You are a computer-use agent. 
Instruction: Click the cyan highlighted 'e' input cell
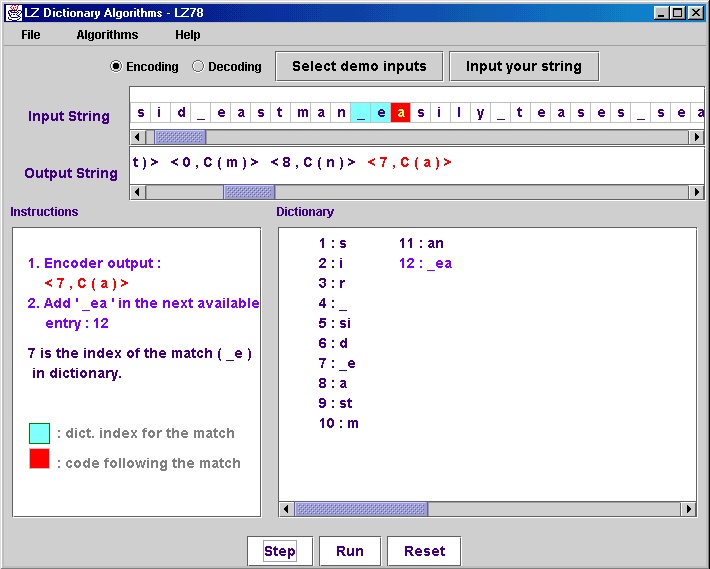click(381, 113)
